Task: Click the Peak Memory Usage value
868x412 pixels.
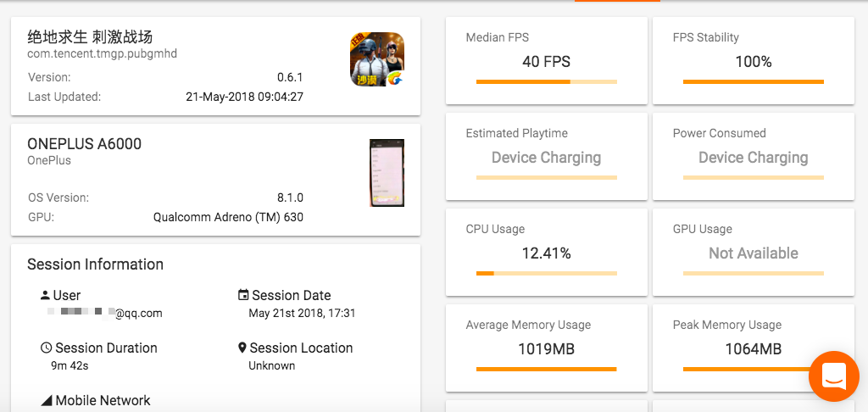Action: click(753, 349)
